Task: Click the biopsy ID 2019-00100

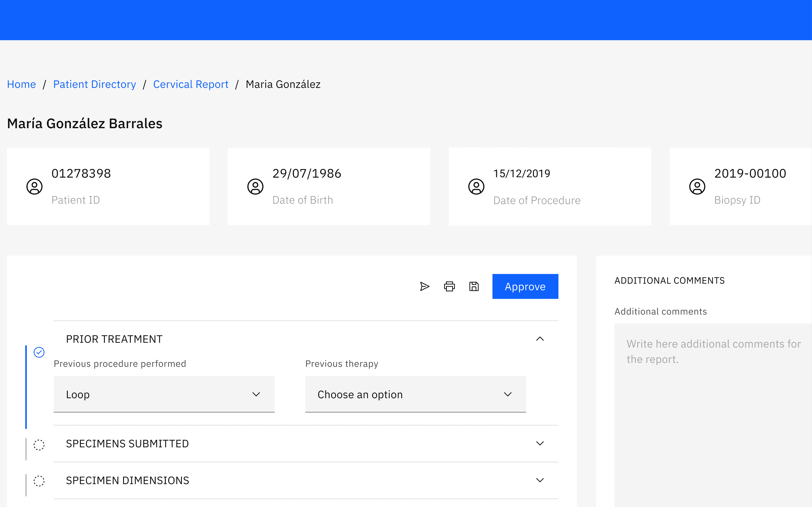Action: click(750, 173)
